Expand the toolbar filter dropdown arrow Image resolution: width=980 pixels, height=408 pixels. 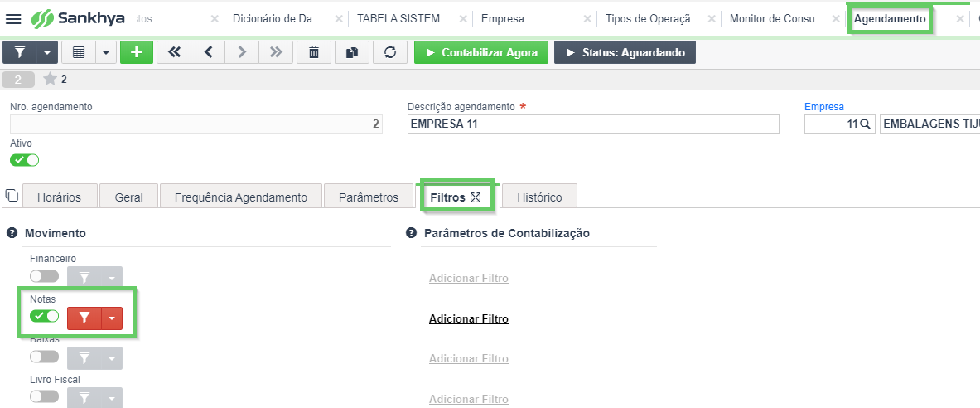coord(47,52)
